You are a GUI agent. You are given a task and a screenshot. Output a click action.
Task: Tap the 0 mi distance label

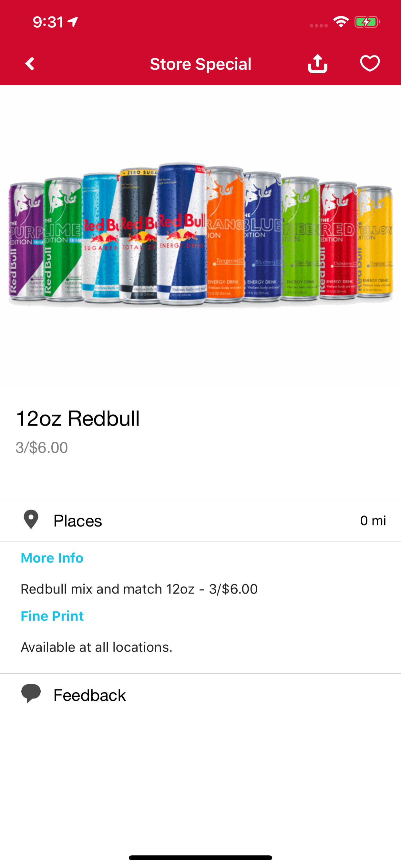[x=373, y=521]
